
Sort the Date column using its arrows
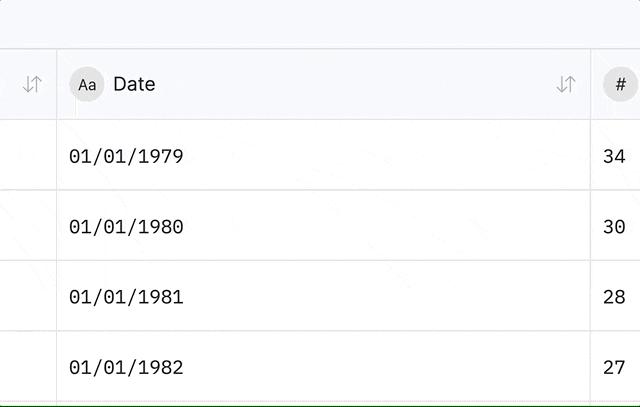point(566,85)
